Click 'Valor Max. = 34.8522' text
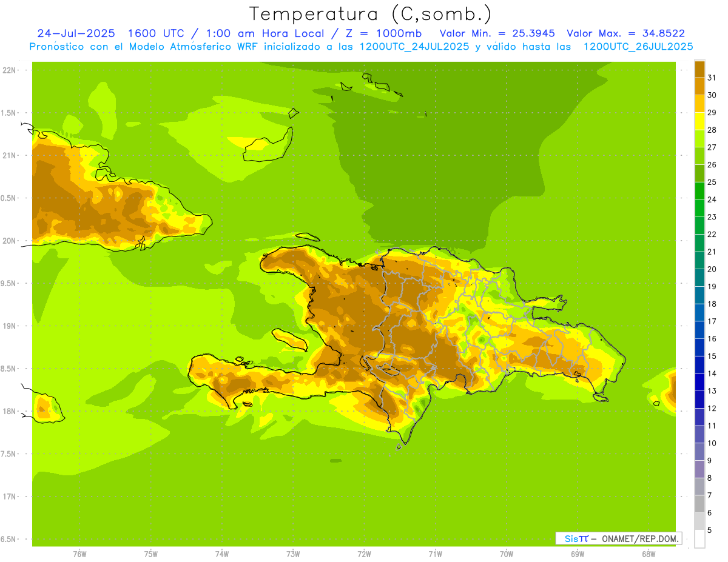 point(625,33)
